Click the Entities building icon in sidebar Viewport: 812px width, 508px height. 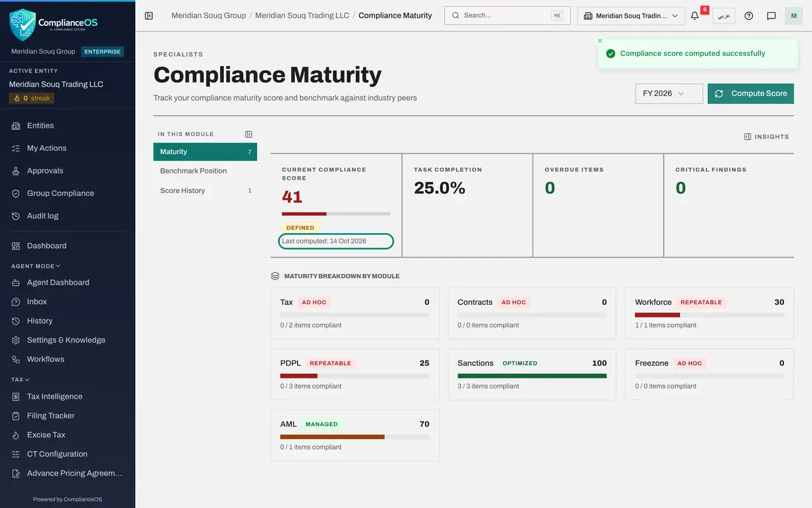(16, 126)
